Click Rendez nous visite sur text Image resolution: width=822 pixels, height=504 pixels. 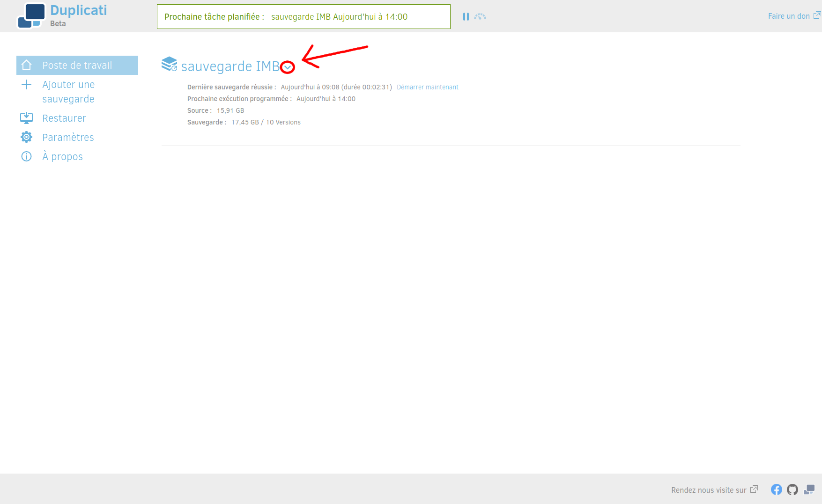709,490
